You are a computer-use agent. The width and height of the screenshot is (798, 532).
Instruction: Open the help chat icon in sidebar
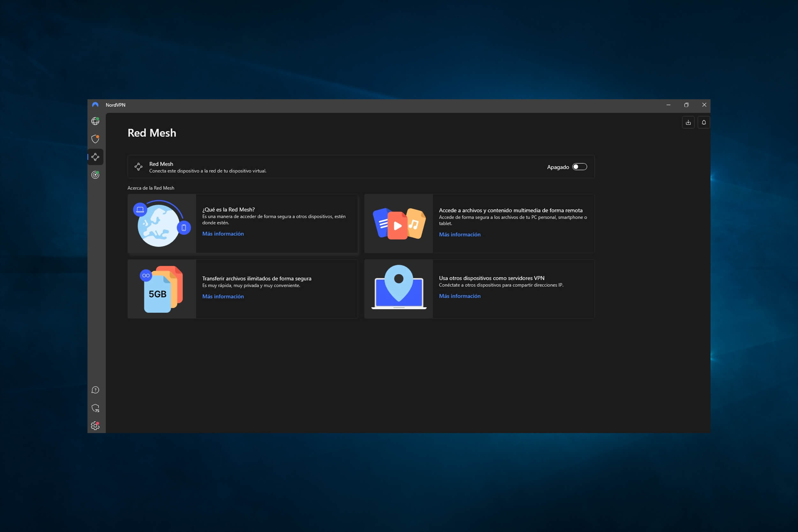95,390
